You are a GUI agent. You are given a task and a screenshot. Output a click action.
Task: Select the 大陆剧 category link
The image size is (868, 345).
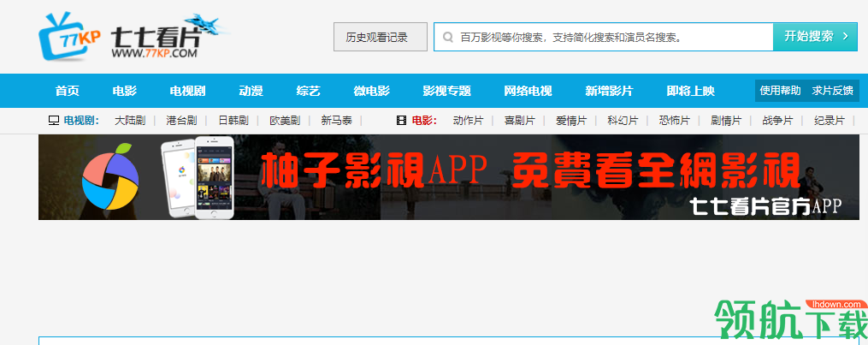click(130, 120)
